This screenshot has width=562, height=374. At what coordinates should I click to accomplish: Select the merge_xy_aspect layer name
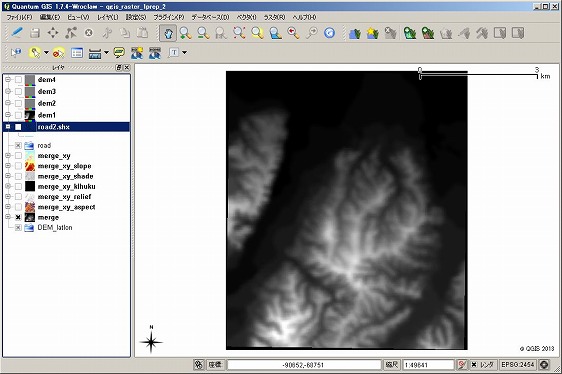66,207
